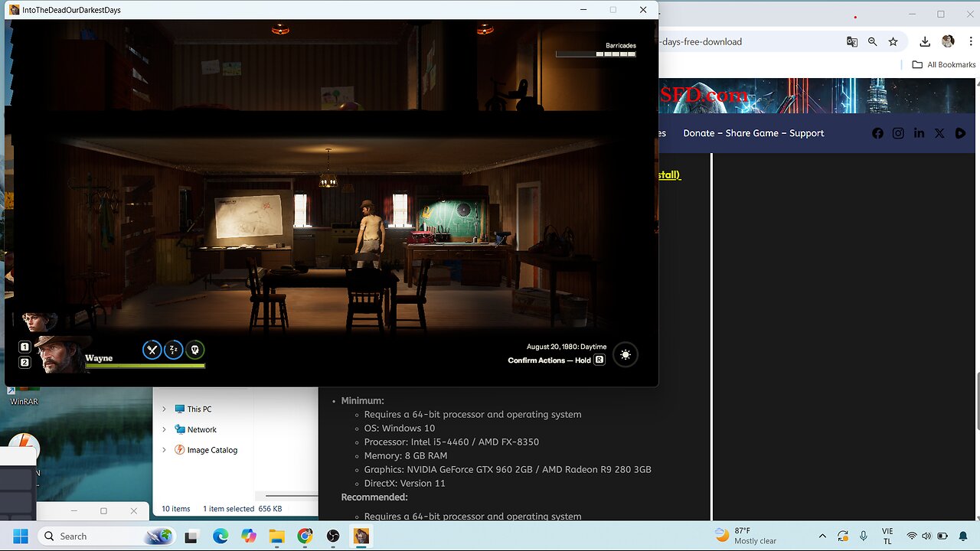
Task: Open Task View on the taskbar
Action: point(191,536)
